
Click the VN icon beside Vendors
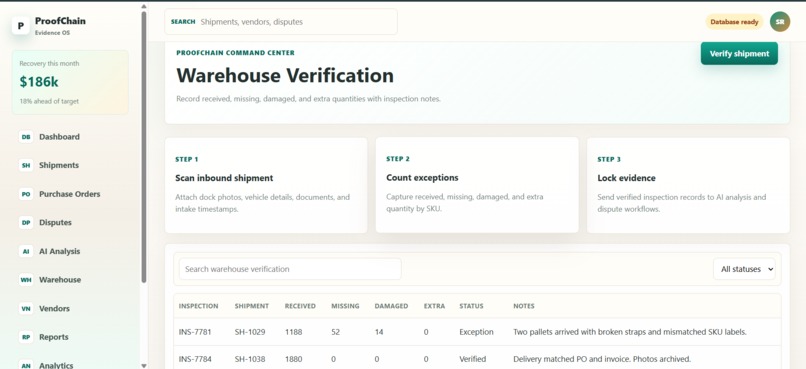[26, 308]
